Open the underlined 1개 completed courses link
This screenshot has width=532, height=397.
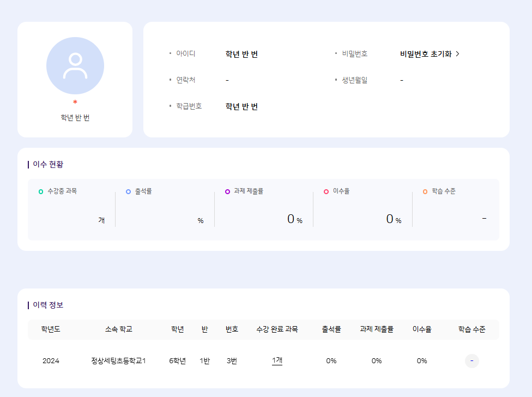coord(277,360)
